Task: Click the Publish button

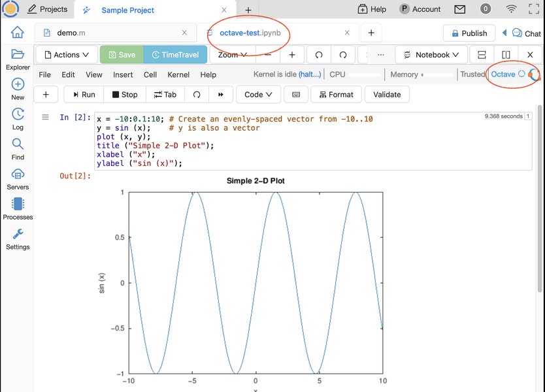Action: pyautogui.click(x=470, y=33)
